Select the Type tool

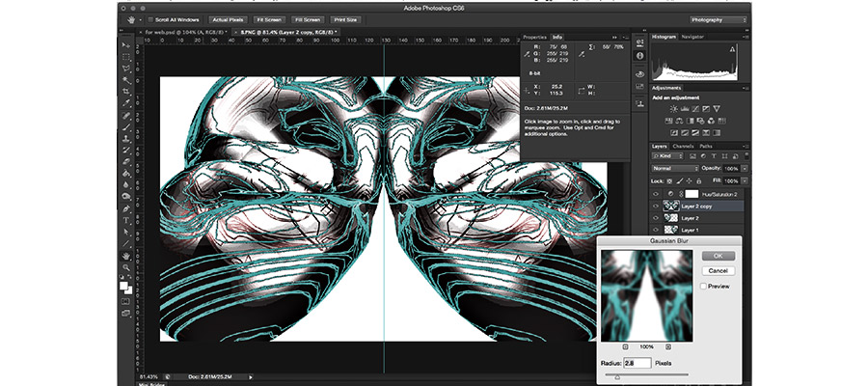tap(126, 220)
